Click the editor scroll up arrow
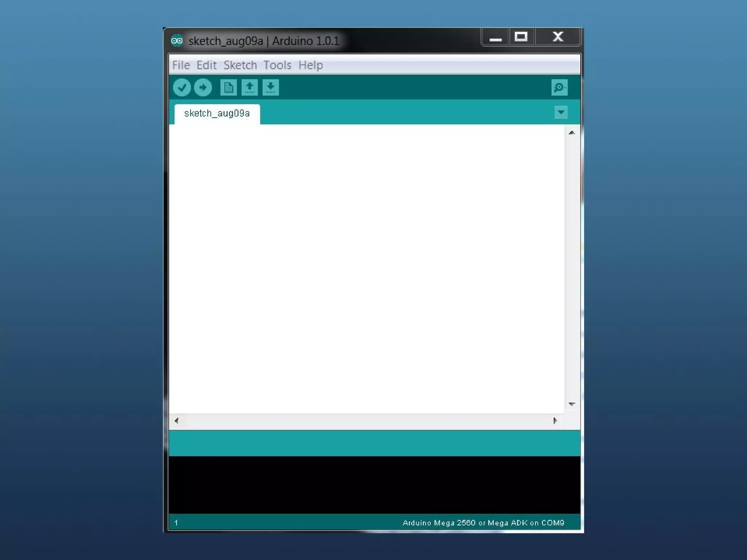 pos(572,133)
